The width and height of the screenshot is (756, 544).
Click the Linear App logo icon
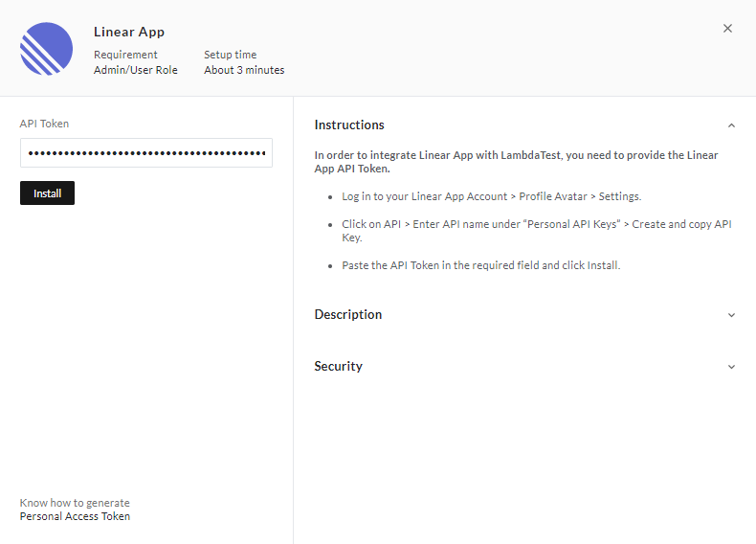point(46,48)
